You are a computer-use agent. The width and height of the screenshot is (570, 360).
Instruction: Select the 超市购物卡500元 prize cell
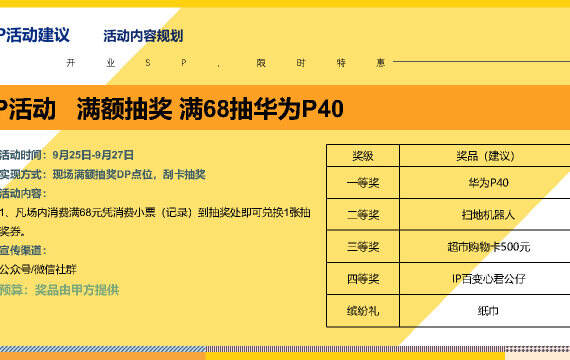[485, 247]
